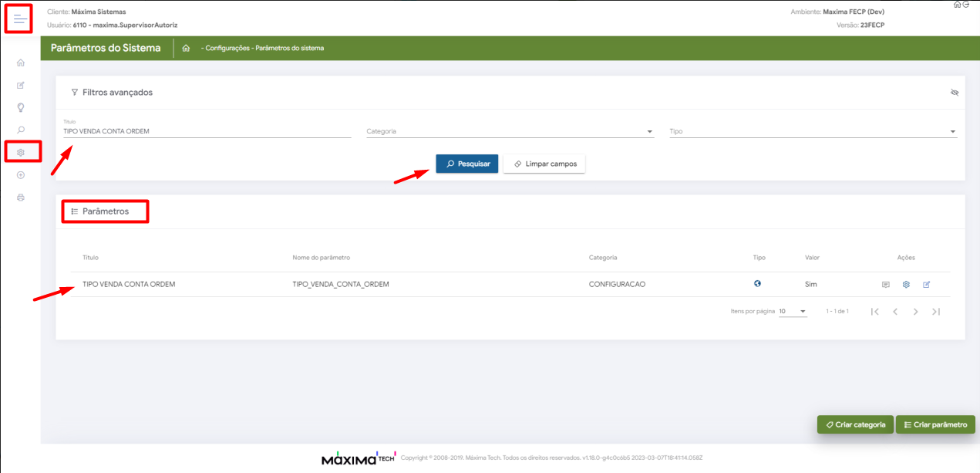Click the edit note icon in sidebar
This screenshot has height=473, width=980.
pyautogui.click(x=21, y=86)
